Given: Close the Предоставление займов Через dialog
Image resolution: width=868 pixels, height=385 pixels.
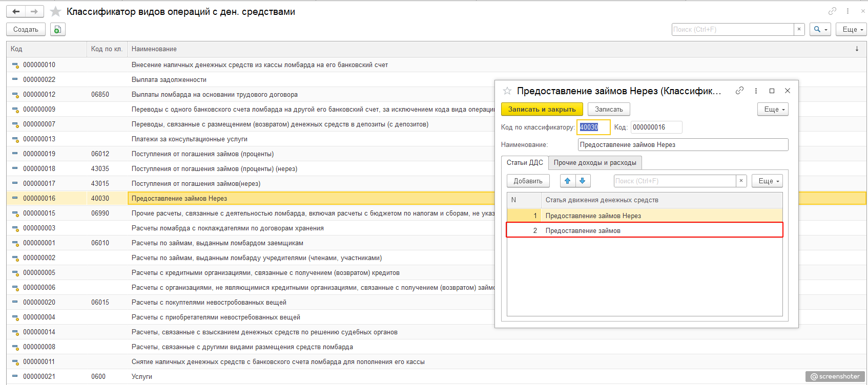Looking at the screenshot, I should 788,91.
